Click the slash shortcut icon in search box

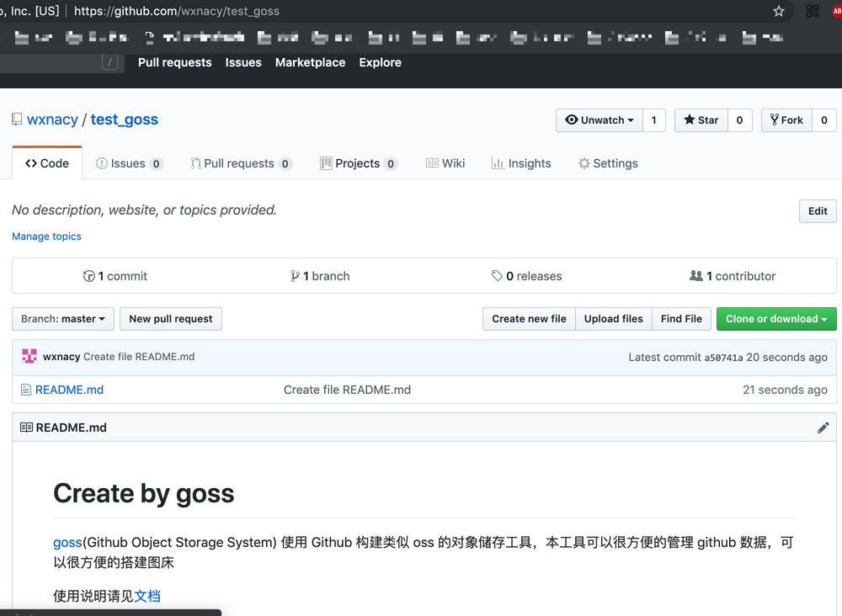click(x=109, y=62)
